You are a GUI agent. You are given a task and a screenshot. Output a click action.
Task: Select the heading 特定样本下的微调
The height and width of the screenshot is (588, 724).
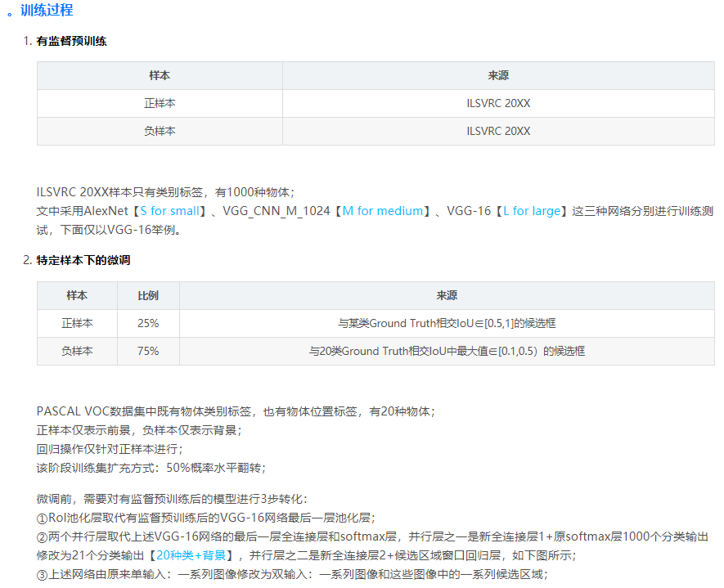point(83,260)
